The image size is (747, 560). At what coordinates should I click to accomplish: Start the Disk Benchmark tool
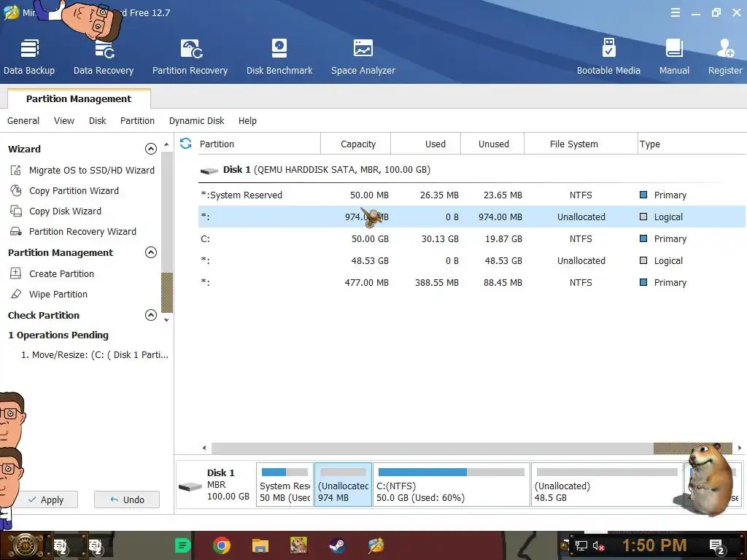(279, 57)
